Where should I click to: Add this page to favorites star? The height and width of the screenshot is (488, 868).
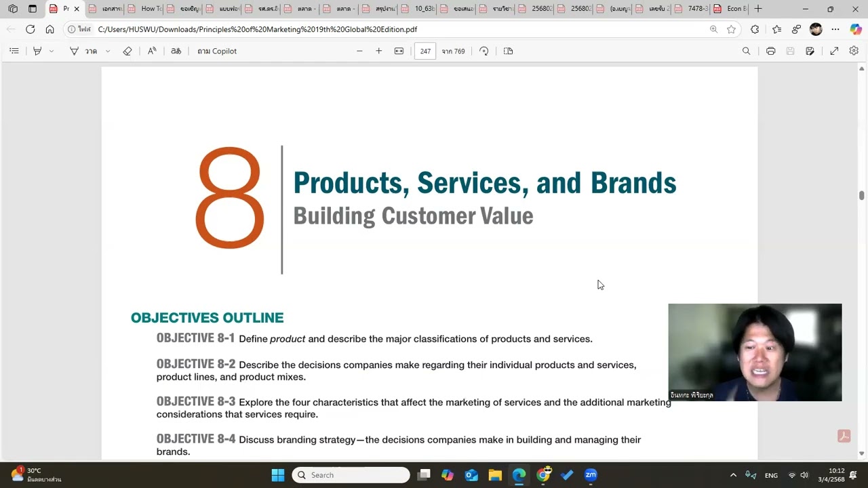(x=731, y=29)
